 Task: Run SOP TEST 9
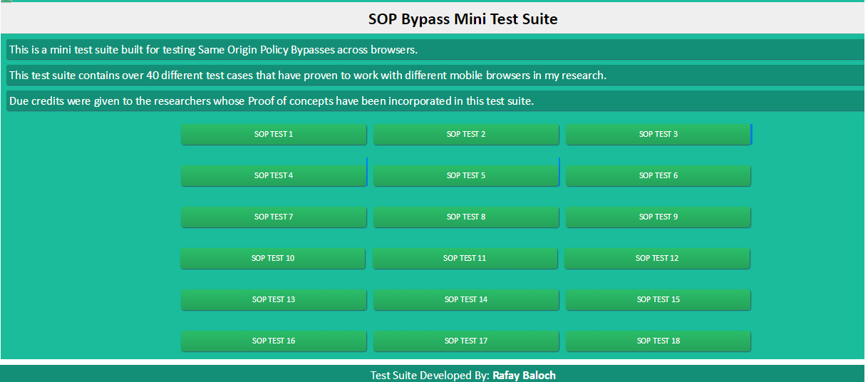coord(658,217)
